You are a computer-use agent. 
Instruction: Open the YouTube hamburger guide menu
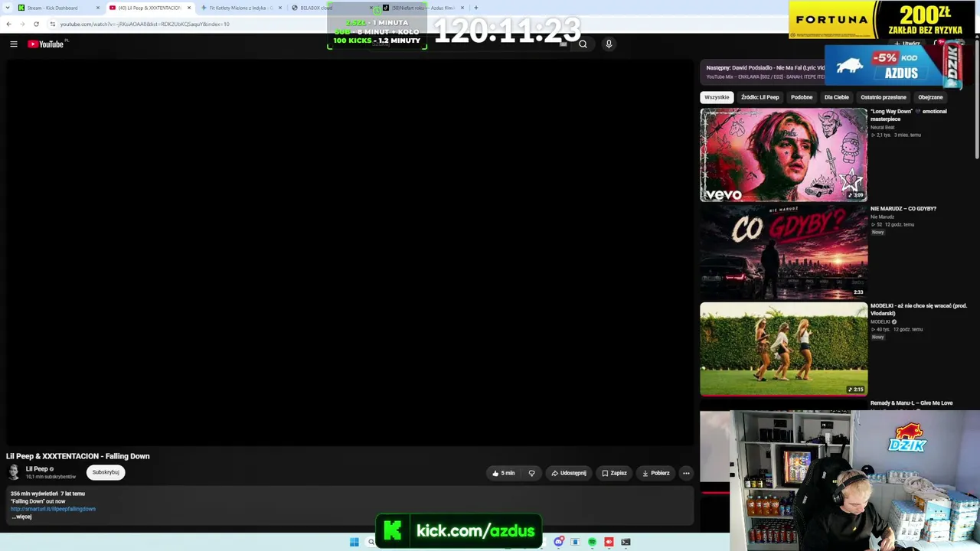click(14, 44)
